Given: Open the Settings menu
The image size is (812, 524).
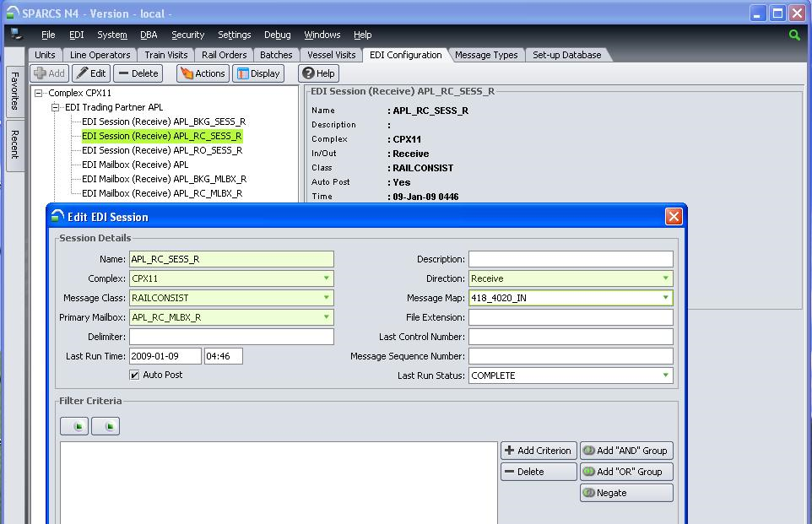Looking at the screenshot, I should point(234,35).
